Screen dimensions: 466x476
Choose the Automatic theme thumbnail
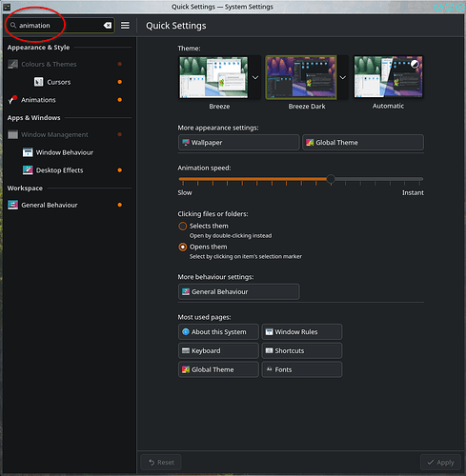pyautogui.click(x=388, y=77)
